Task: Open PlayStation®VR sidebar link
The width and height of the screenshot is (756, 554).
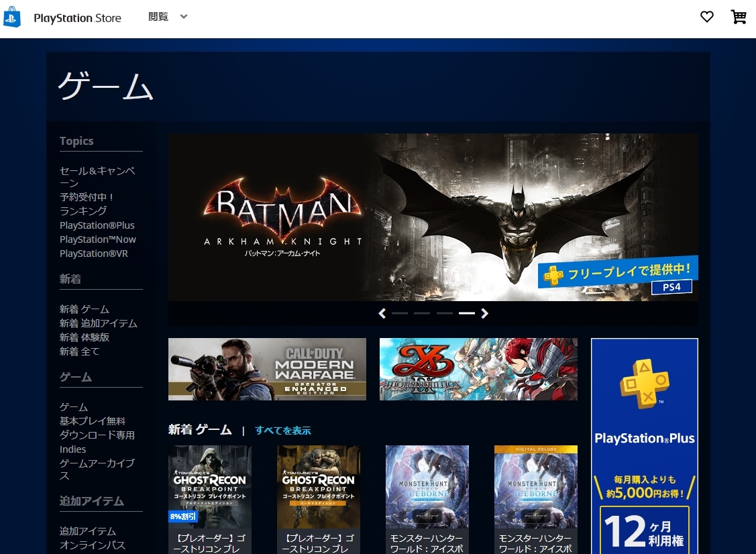Action: coord(93,253)
